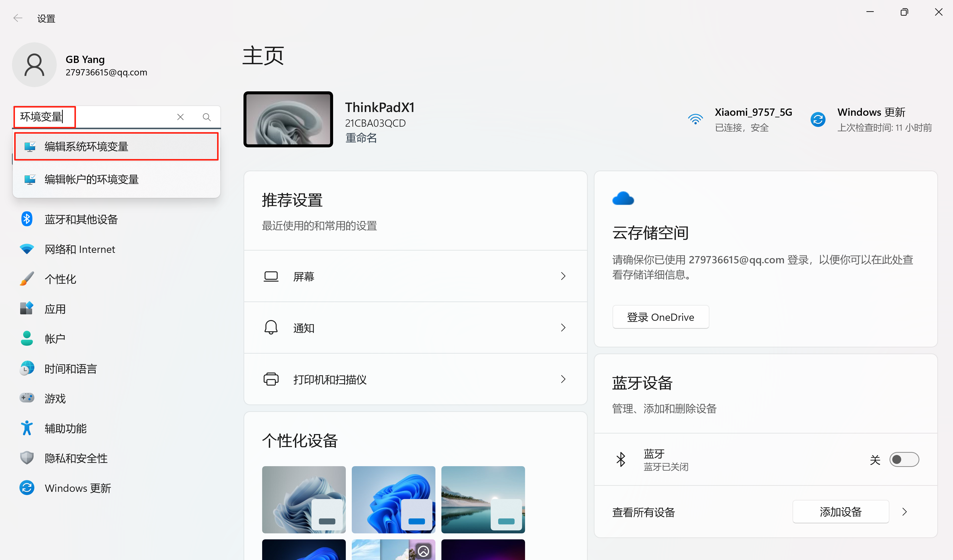953x560 pixels.
Task: Open 应用 settings category
Action: [55, 309]
